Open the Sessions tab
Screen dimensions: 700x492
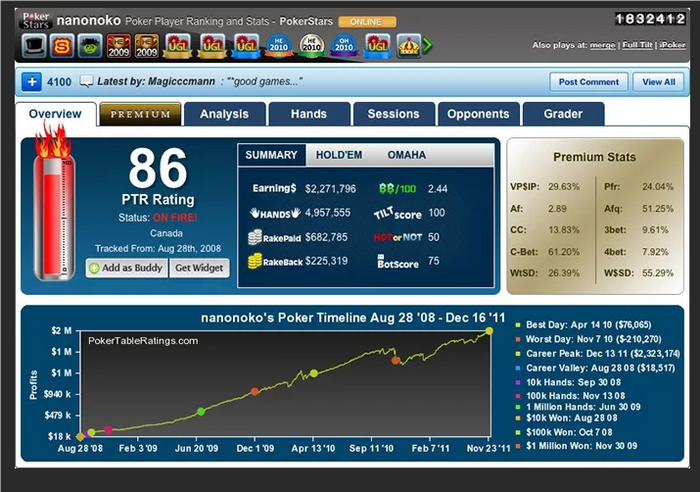click(x=393, y=114)
